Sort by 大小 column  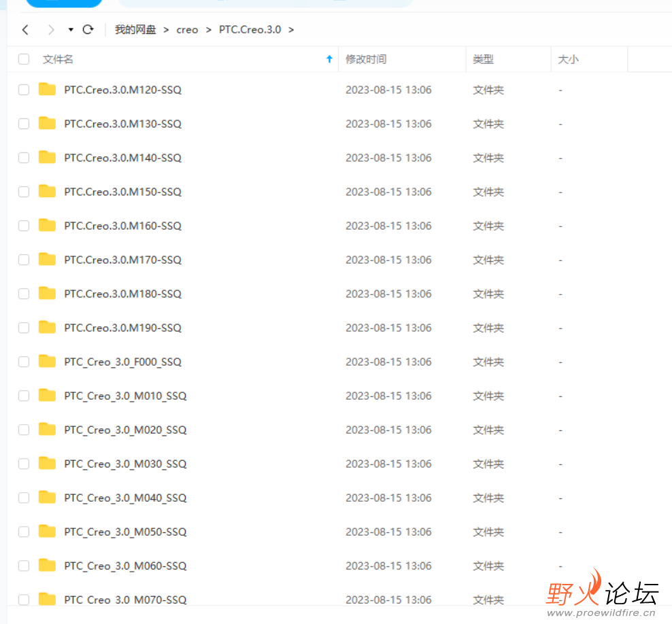(569, 59)
